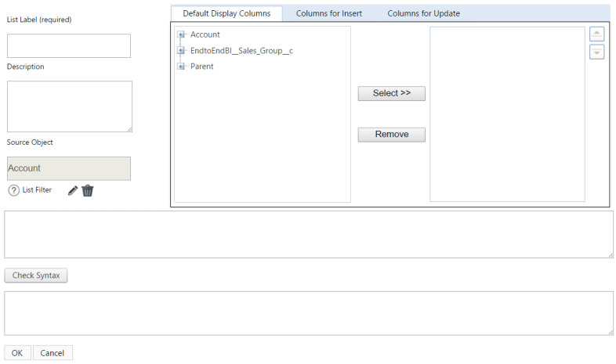This screenshot has width=616, height=364.
Task: Delete the list filter with trash icon
Action: coord(87,190)
